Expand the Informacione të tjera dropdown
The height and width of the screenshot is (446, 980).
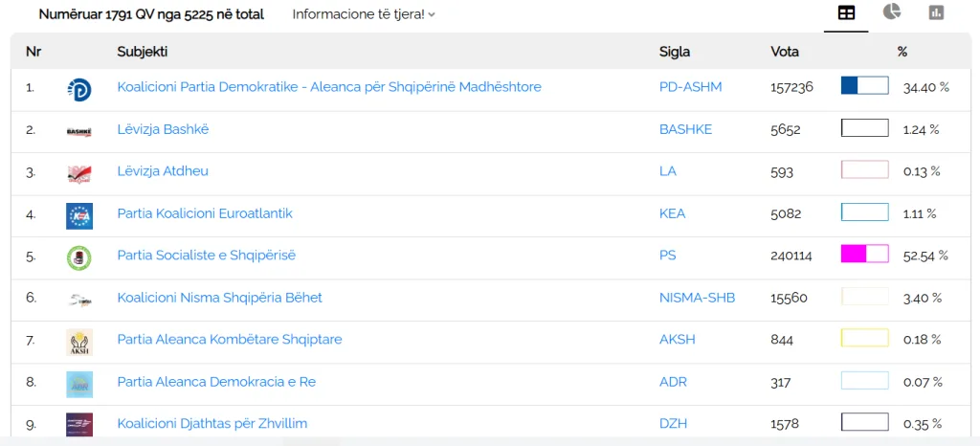[x=364, y=14]
